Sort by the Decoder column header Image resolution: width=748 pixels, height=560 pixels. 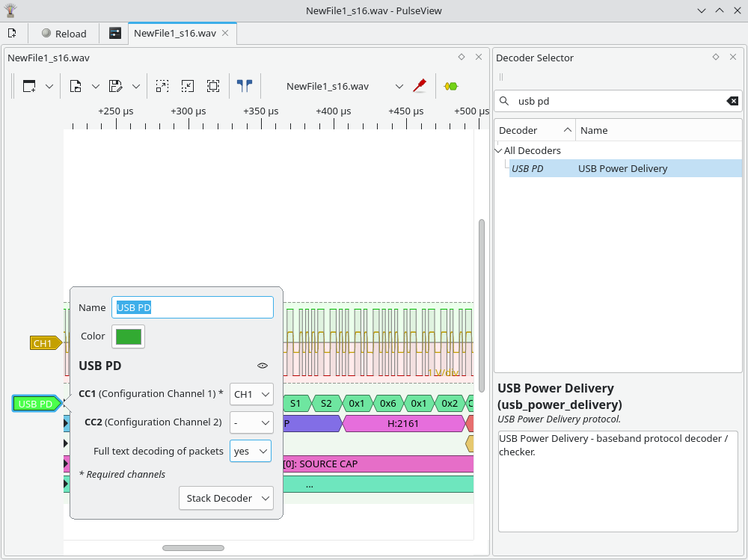tap(535, 130)
